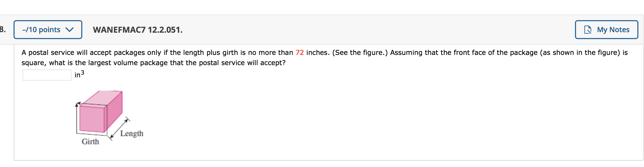Click the notepad icon in My Notes
This screenshot has width=644, height=167.
588,30
